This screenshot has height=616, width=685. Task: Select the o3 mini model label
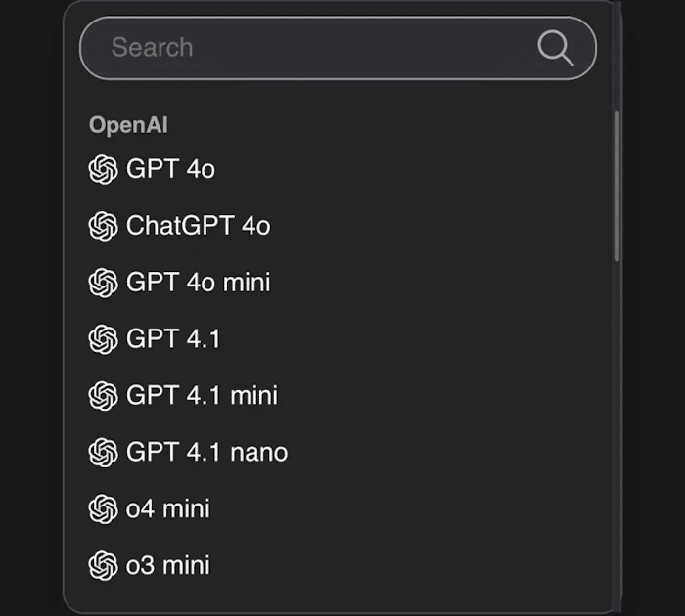pyautogui.click(x=168, y=566)
